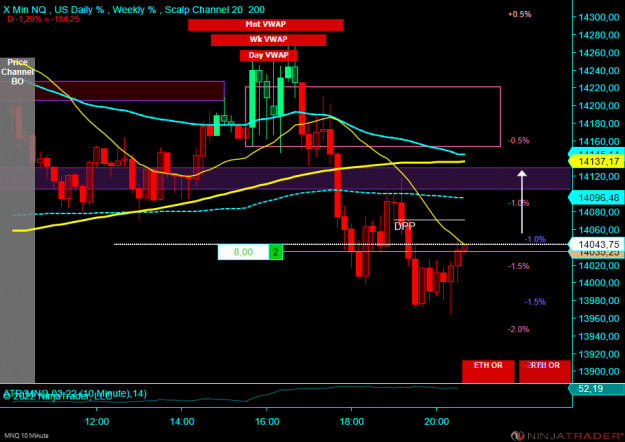The height and width of the screenshot is (442, 625).
Task: Click the 14000,00 price axis label
Action: (x=599, y=283)
